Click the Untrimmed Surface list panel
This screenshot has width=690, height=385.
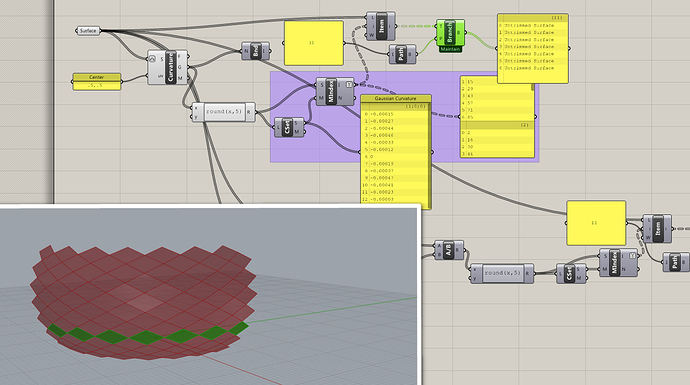(x=533, y=48)
